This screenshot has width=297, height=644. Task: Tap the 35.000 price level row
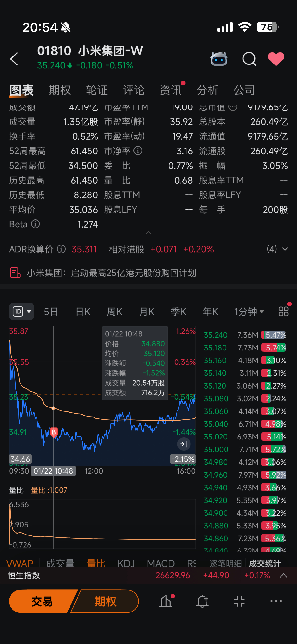(x=245, y=449)
